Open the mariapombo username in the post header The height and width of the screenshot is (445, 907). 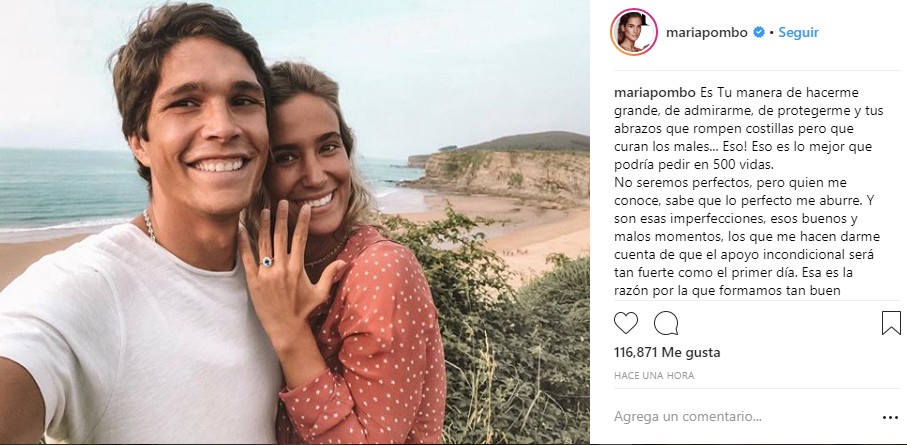pos(707,33)
